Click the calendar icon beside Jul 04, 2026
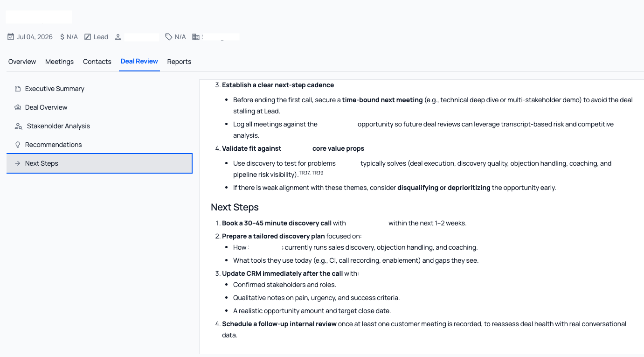The width and height of the screenshot is (644, 357). coord(10,36)
